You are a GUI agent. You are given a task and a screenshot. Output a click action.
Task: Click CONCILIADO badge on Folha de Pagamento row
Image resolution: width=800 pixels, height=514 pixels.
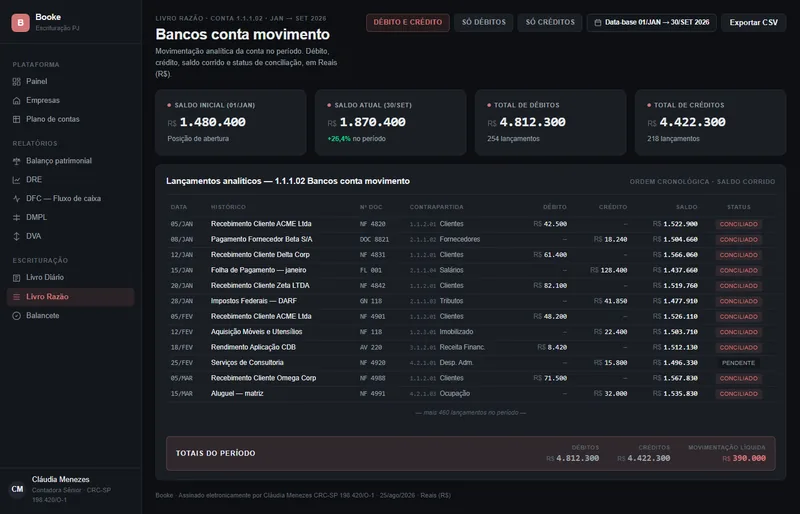pyautogui.click(x=738, y=270)
